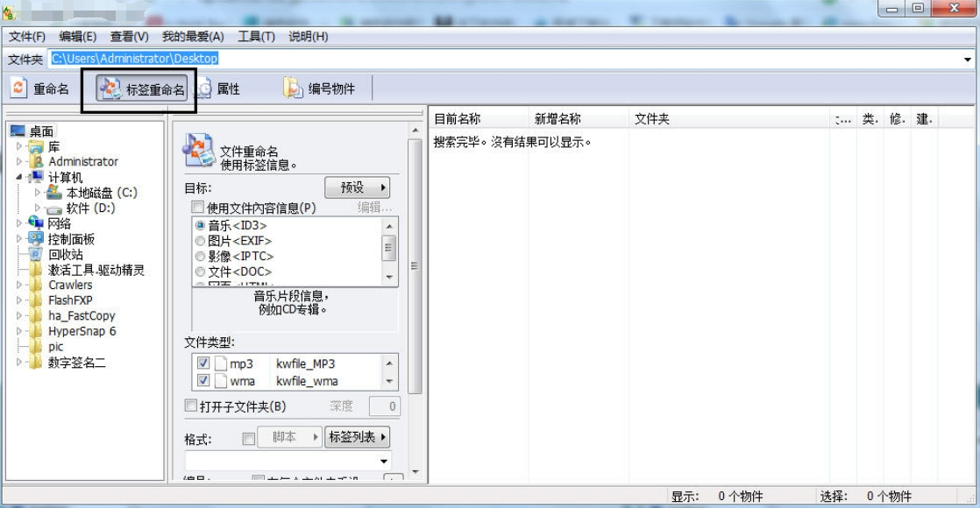Select the FlashFXP folder icon
Image resolution: width=980 pixels, height=508 pixels.
36,300
